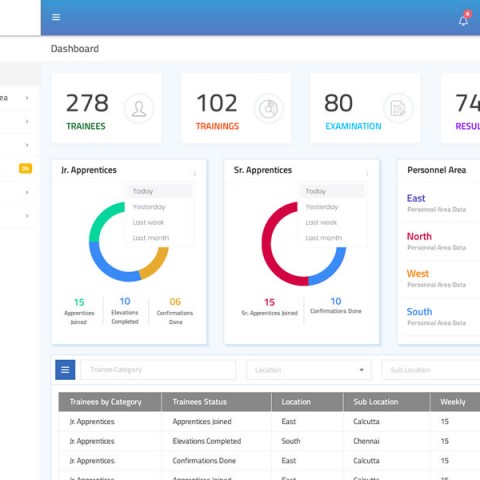Expand the second sidebar item chevron
The height and width of the screenshot is (480, 480).
27,122
